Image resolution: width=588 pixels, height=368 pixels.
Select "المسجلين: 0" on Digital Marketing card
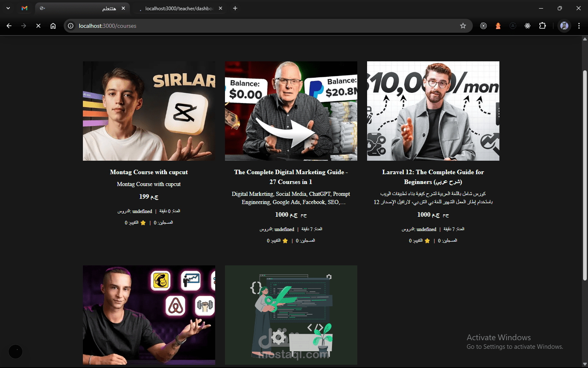pyautogui.click(x=305, y=241)
